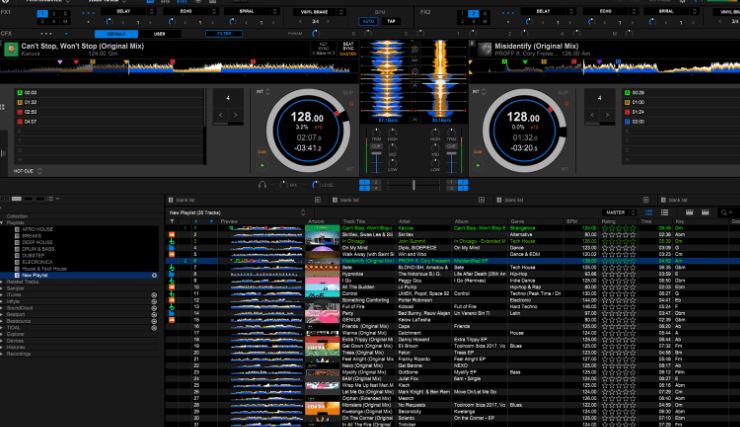This screenshot has width=740, height=427.
Task: Click deck 1 jog wheel platter
Action: pyautogui.click(x=308, y=130)
